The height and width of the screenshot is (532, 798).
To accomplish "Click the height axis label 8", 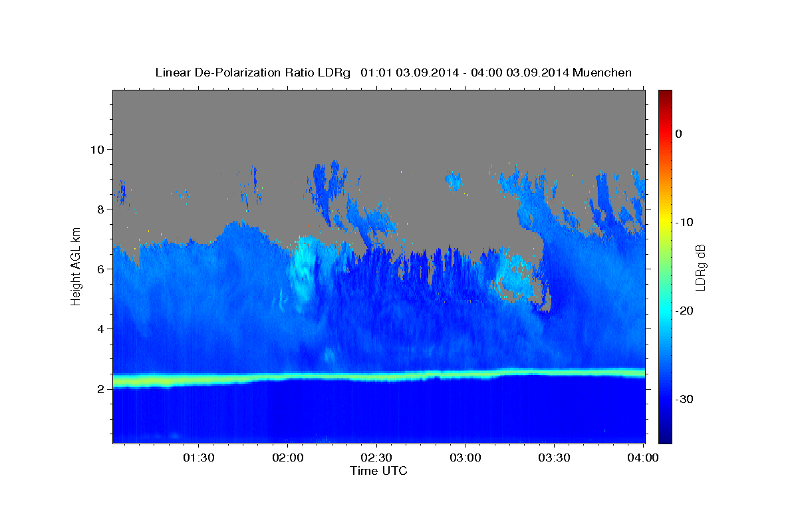I will coord(99,209).
